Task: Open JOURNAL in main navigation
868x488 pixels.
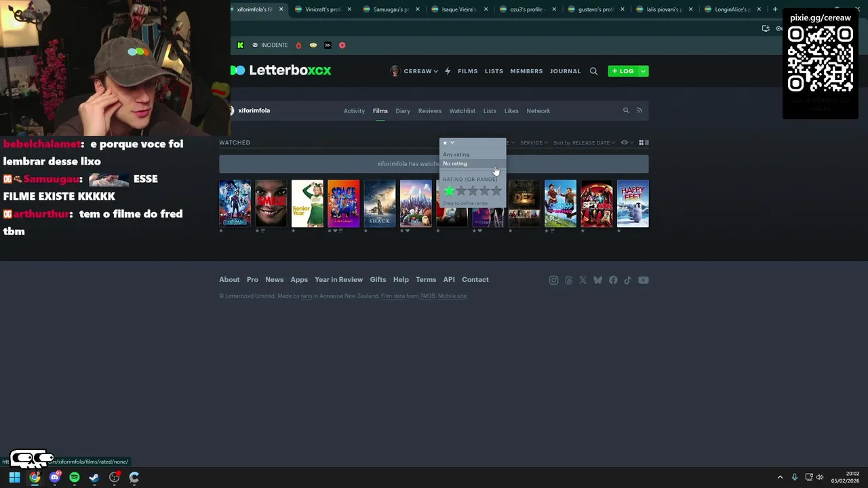Action: coord(566,71)
